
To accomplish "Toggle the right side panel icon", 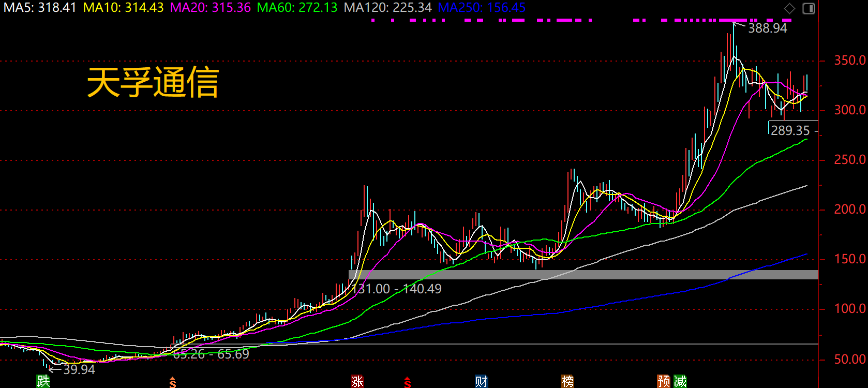I will coord(809,8).
